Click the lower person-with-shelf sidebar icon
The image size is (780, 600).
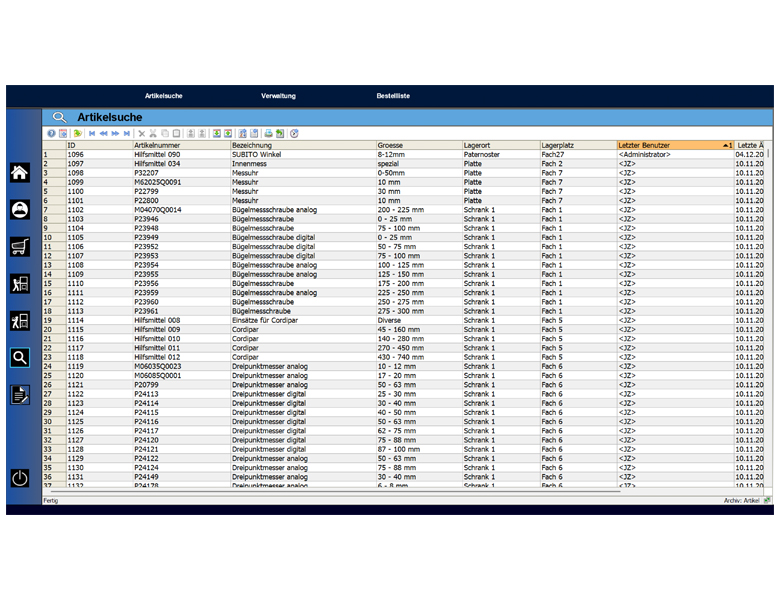pos(20,321)
